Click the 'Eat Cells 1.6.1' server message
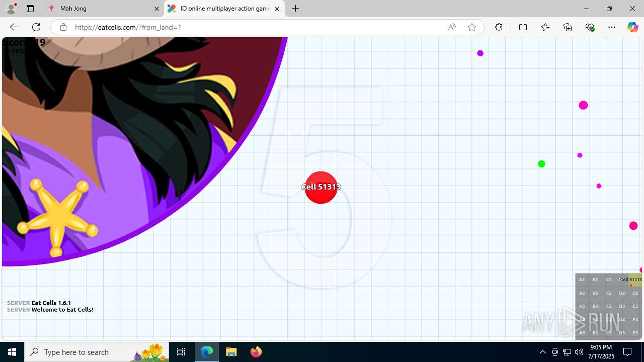This screenshot has width=644, height=362. point(51,303)
